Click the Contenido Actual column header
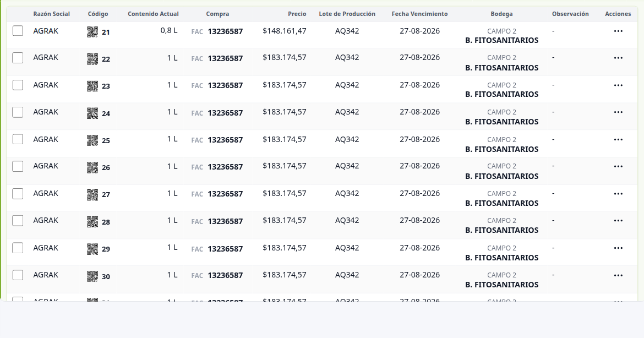Screen dimensions: 644x338 click(x=153, y=14)
